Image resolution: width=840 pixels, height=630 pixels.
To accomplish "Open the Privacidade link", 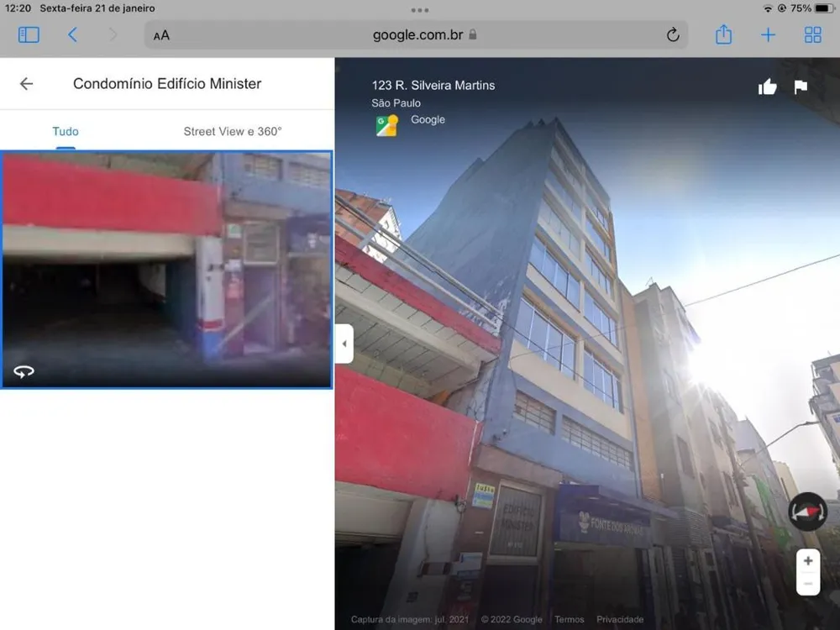I will point(620,619).
